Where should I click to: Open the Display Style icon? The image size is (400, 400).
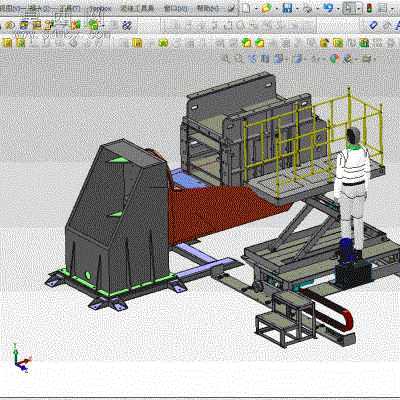(297, 59)
